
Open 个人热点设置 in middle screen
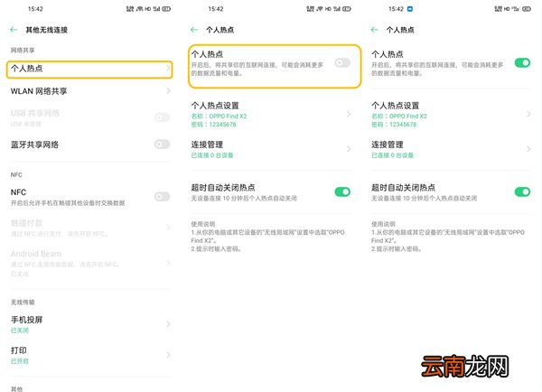click(271, 114)
